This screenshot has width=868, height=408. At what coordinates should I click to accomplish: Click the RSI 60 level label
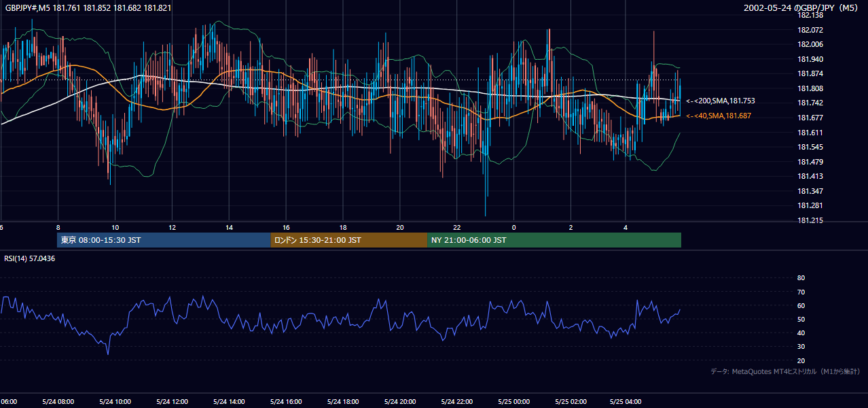coord(801,305)
